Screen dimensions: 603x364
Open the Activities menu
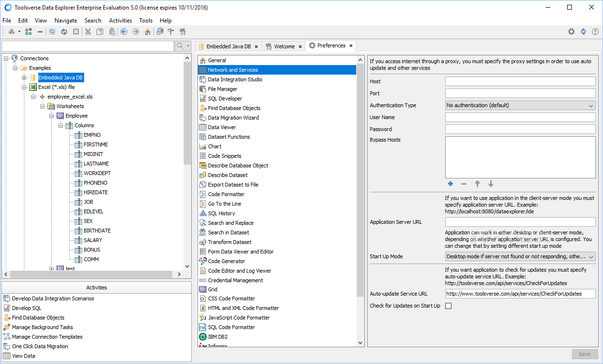[121, 21]
